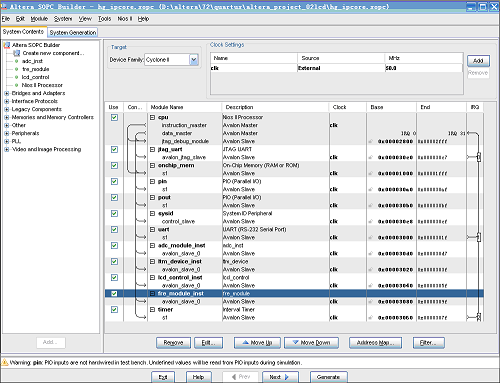Click the Address Map button
Screen dimensions: 500x383
pyautogui.click(x=375, y=343)
